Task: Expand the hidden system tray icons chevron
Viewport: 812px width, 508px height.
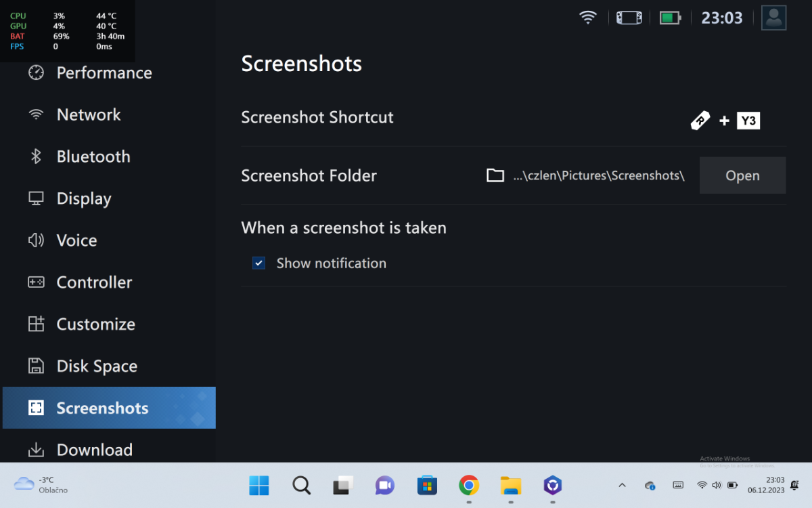Action: [x=623, y=485]
